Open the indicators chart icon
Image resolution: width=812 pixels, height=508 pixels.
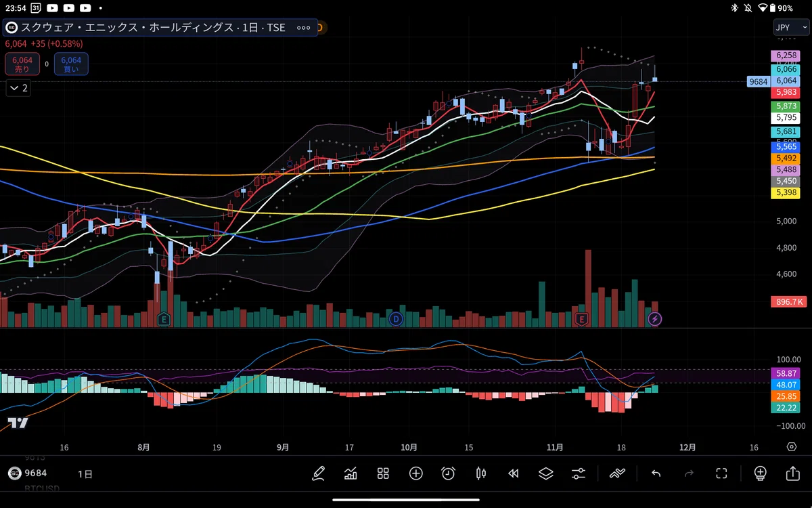coord(351,473)
